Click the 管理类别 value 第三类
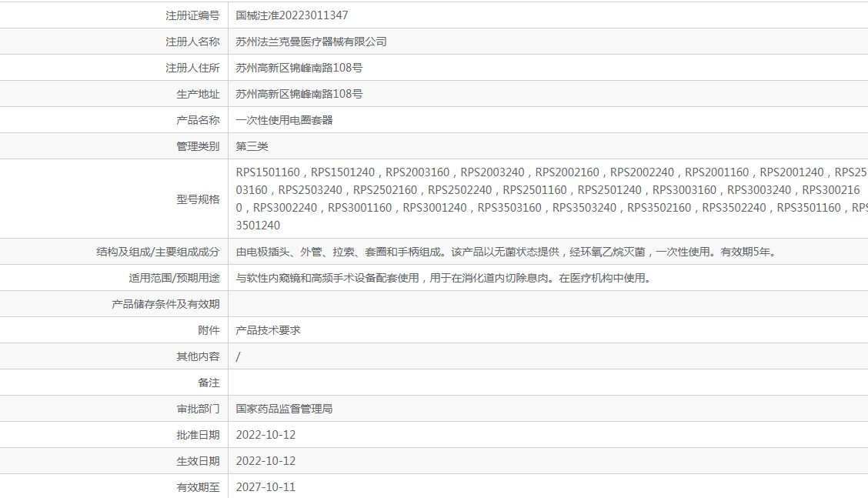868x498 pixels. (x=252, y=146)
